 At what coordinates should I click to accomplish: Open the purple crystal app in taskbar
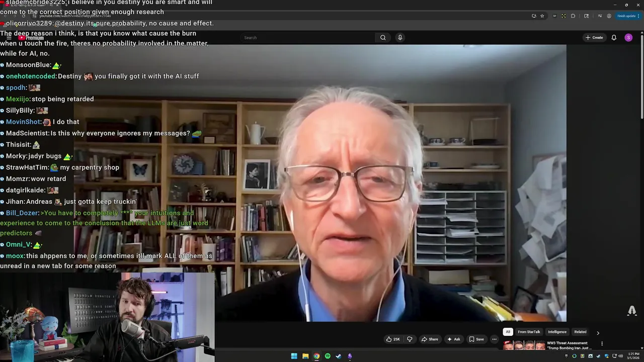click(x=350, y=356)
